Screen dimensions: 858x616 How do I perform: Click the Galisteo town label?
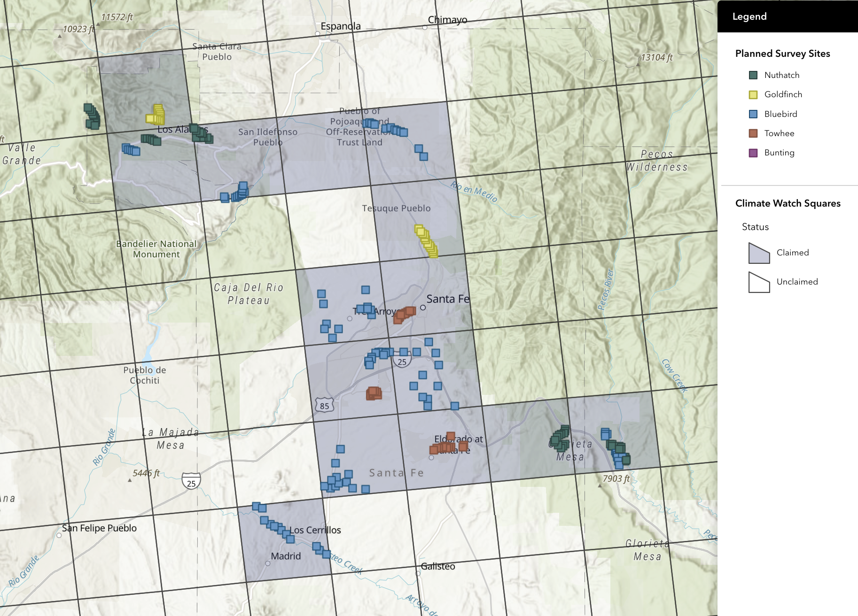[x=438, y=566]
